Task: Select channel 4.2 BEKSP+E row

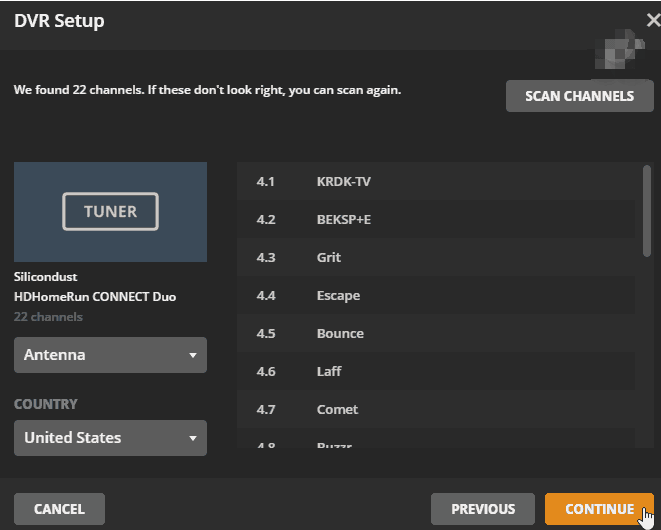Action: pos(436,219)
